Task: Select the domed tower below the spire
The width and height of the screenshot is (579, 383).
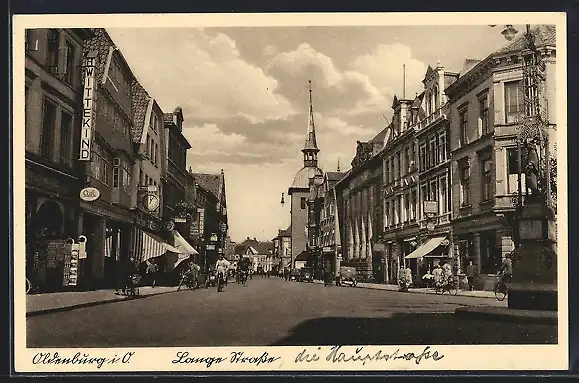Action: [x=305, y=176]
